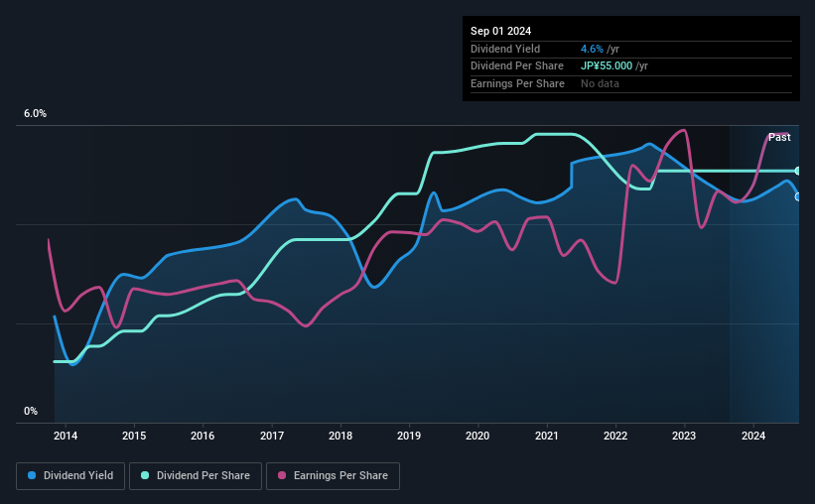Click the blue end-point marker on Dividend Yield line
This screenshot has height=504, width=815.
798,196
